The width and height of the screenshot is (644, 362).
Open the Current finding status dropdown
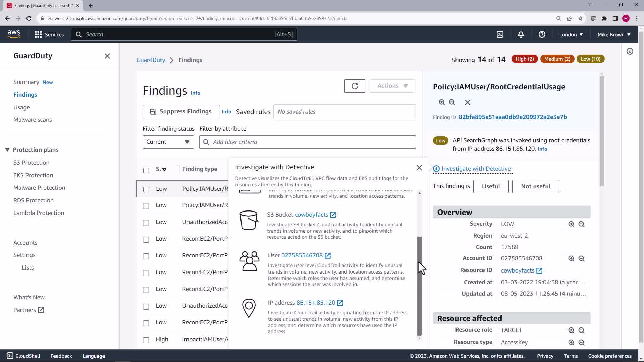(x=168, y=142)
